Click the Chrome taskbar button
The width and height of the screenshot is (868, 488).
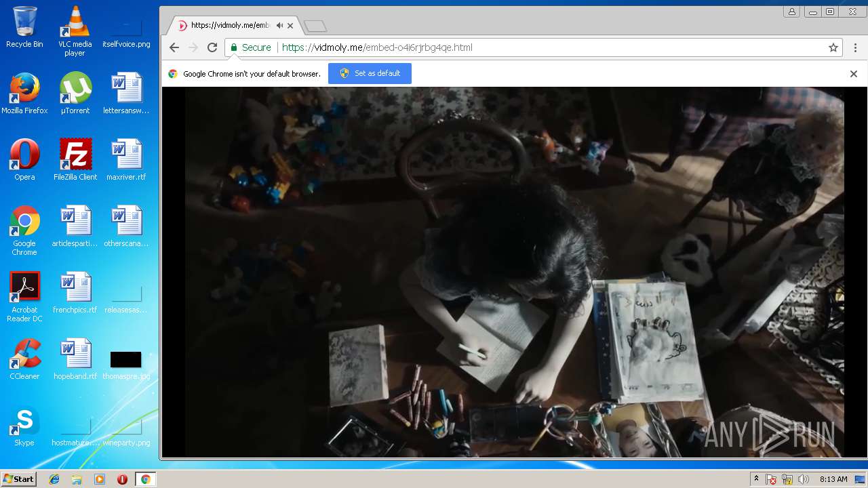pos(145,479)
